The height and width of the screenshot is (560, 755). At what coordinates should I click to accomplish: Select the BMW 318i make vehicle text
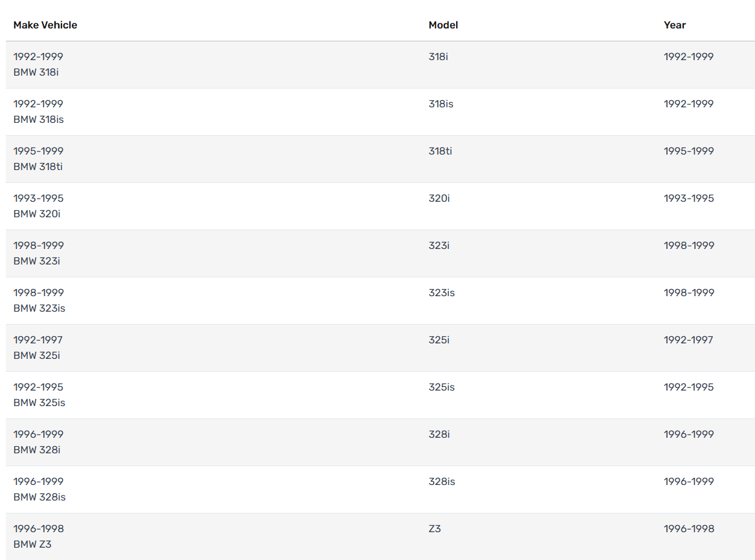click(36, 72)
